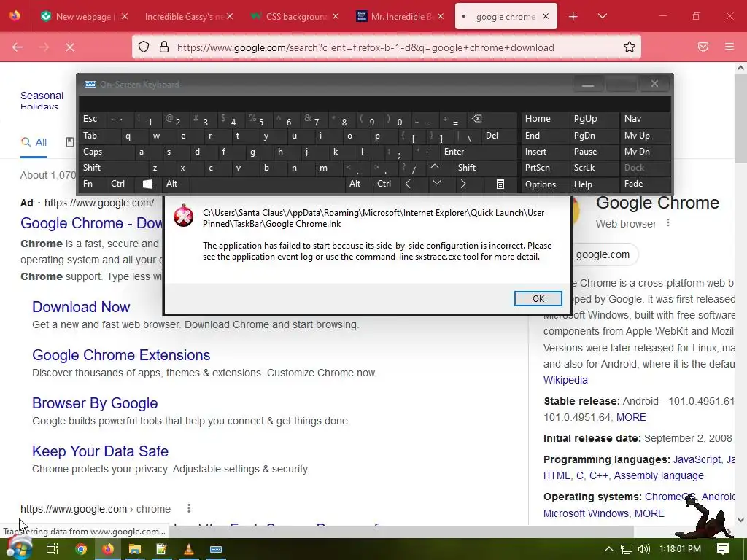747x560 pixels.
Task: Bookmark this page with the star icon
Action: (x=630, y=47)
